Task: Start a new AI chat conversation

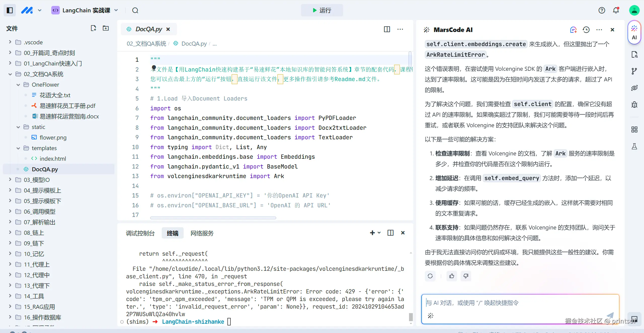Action: tap(573, 29)
